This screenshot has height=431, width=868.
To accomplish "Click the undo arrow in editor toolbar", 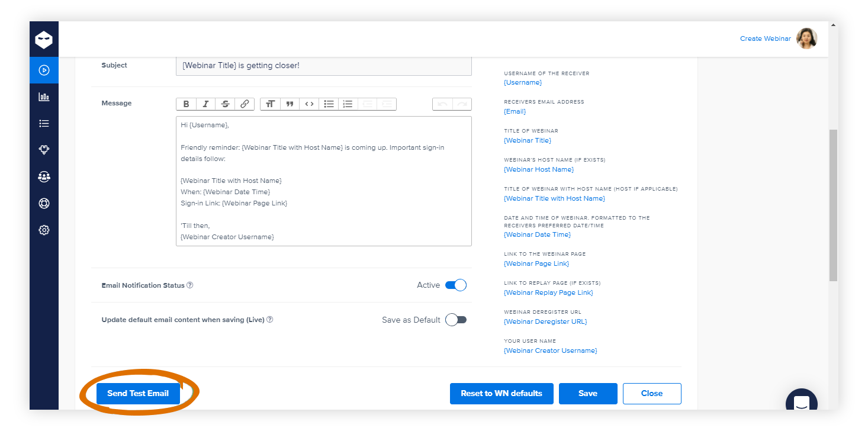I will pyautogui.click(x=442, y=104).
